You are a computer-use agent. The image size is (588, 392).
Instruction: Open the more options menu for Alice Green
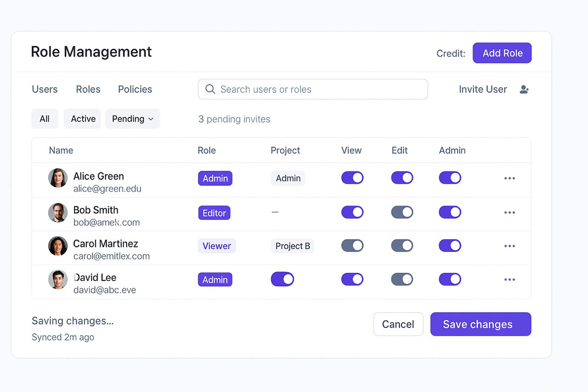click(509, 178)
